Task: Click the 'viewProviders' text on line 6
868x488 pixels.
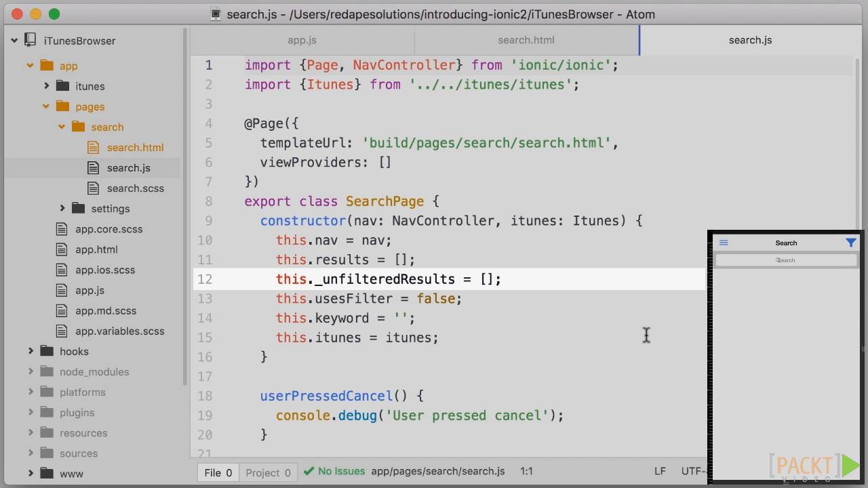Action: pos(311,163)
